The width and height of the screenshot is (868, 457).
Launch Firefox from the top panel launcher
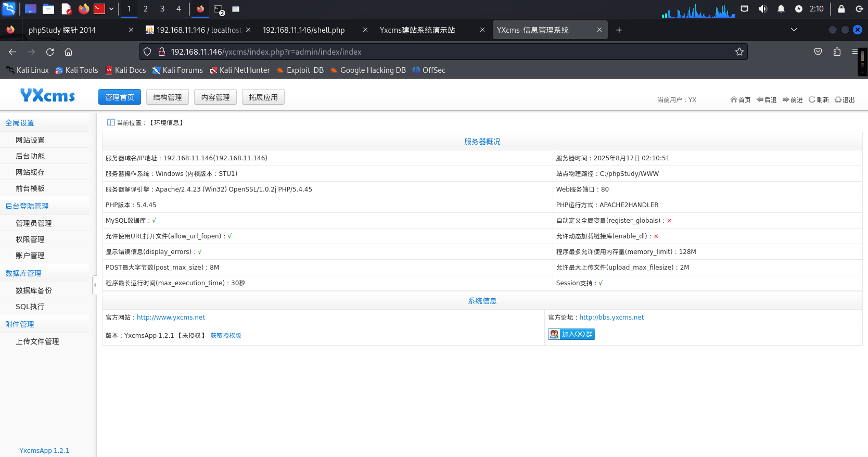coord(84,9)
